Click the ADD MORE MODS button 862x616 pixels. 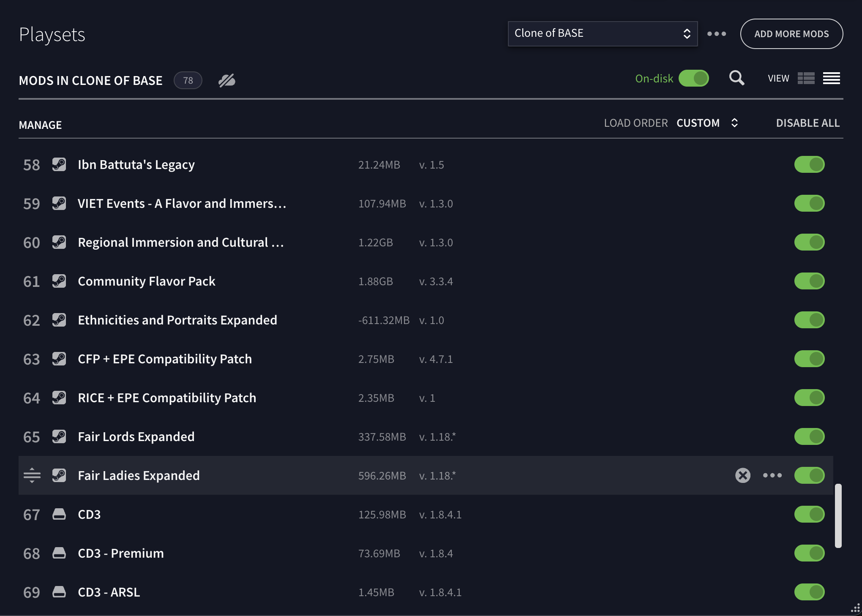coord(791,34)
